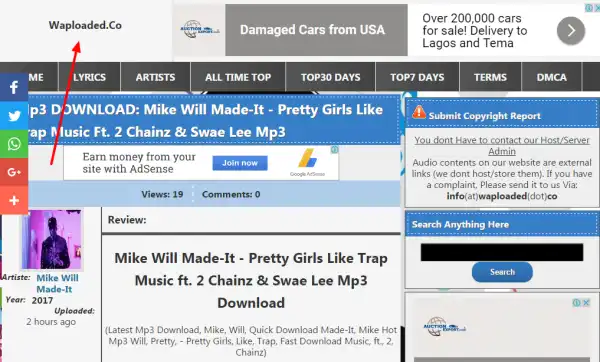Screen dimensions: 600x362
Task: Click the year 2017 text
Action: (x=42, y=300)
